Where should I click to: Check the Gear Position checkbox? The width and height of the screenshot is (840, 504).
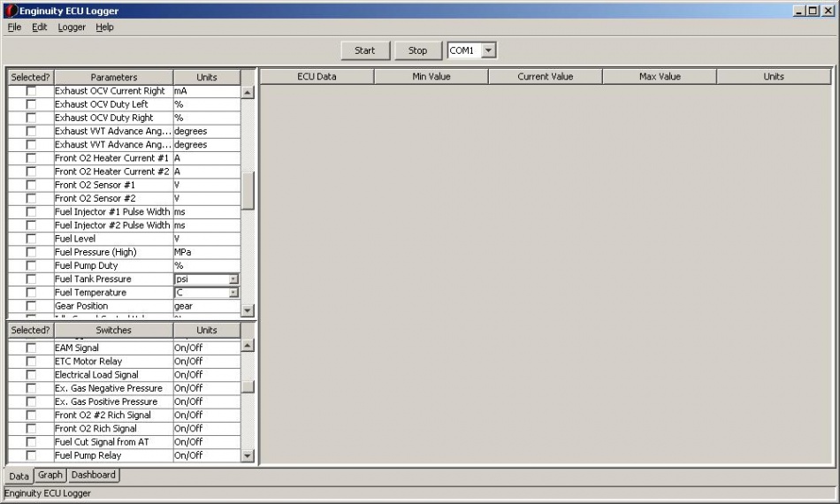coord(31,306)
